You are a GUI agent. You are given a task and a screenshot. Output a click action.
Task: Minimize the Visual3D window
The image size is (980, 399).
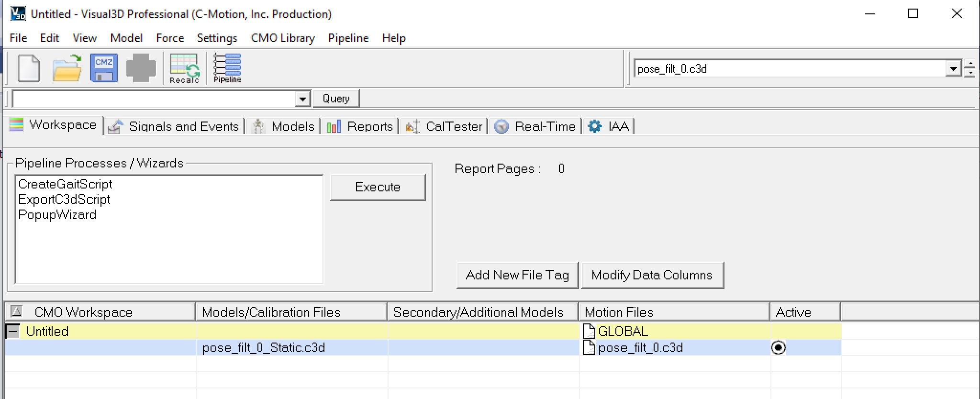[x=870, y=14]
